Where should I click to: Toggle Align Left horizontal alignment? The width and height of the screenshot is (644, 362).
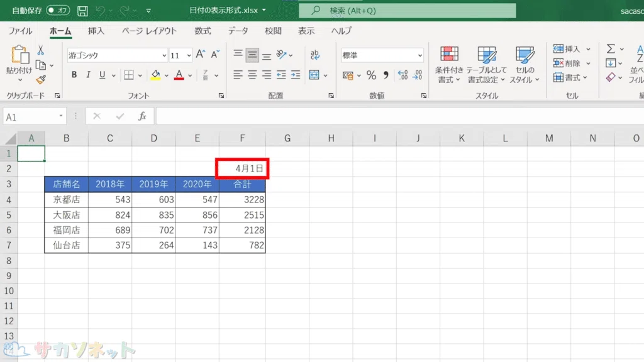click(238, 75)
